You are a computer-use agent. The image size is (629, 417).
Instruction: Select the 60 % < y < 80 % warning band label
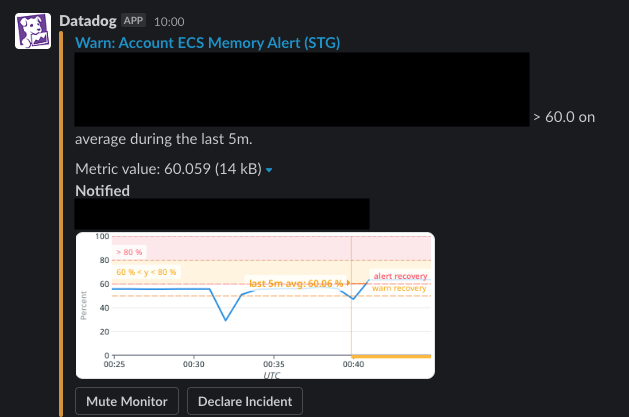[x=146, y=272]
